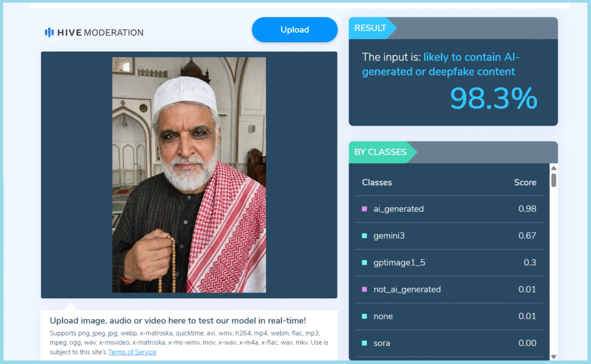This screenshot has height=364, width=591.
Task: Click the none class square marker
Action: click(x=364, y=316)
